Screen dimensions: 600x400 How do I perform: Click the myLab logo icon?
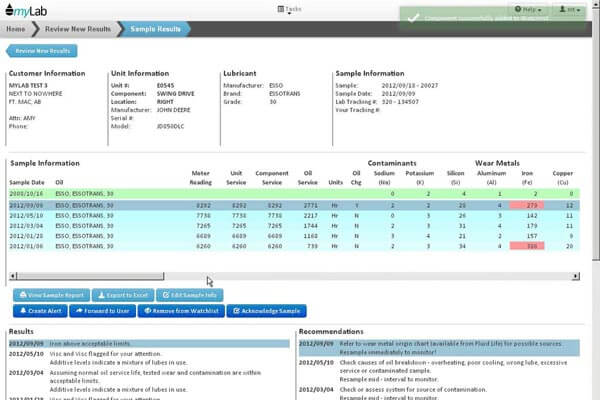[x=9, y=9]
